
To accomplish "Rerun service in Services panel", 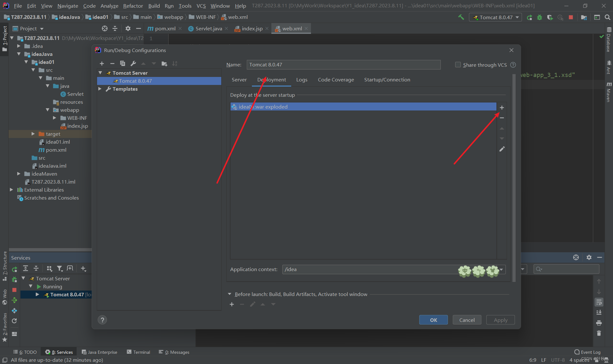I will pyautogui.click(x=14, y=269).
